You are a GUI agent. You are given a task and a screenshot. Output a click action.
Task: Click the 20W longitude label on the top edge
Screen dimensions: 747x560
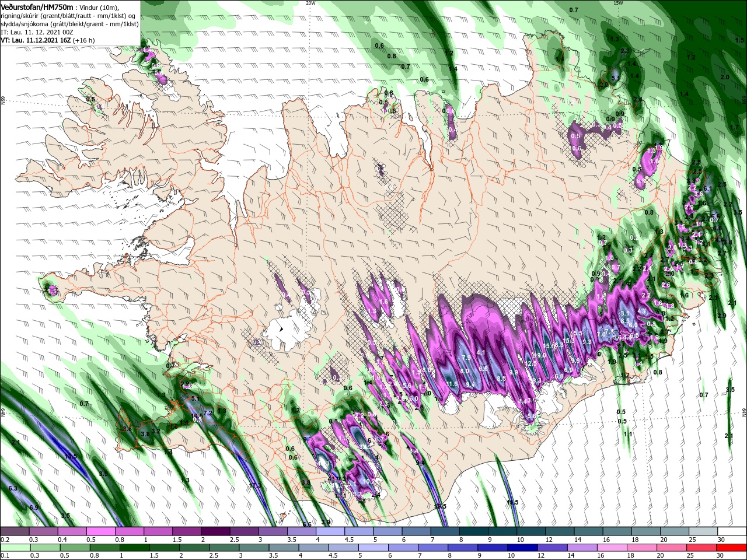[310, 3]
